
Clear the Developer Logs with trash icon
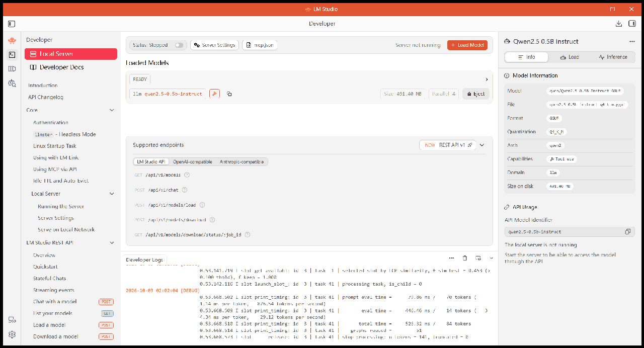tap(465, 258)
